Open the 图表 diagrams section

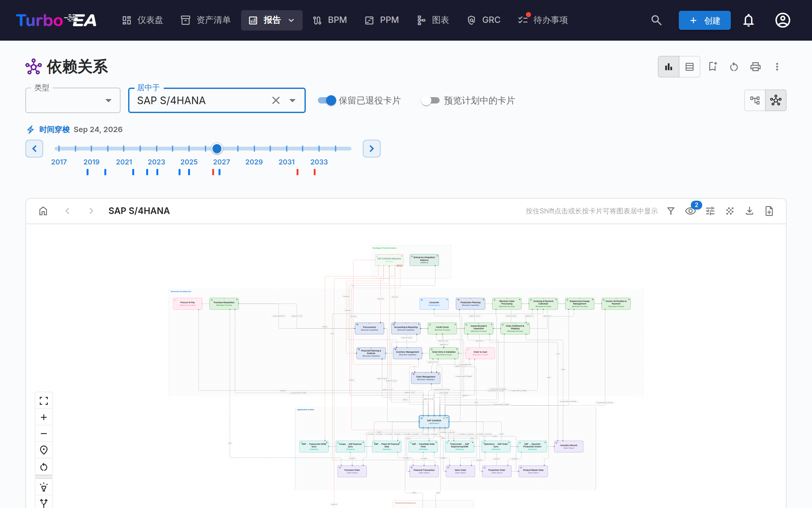point(433,20)
